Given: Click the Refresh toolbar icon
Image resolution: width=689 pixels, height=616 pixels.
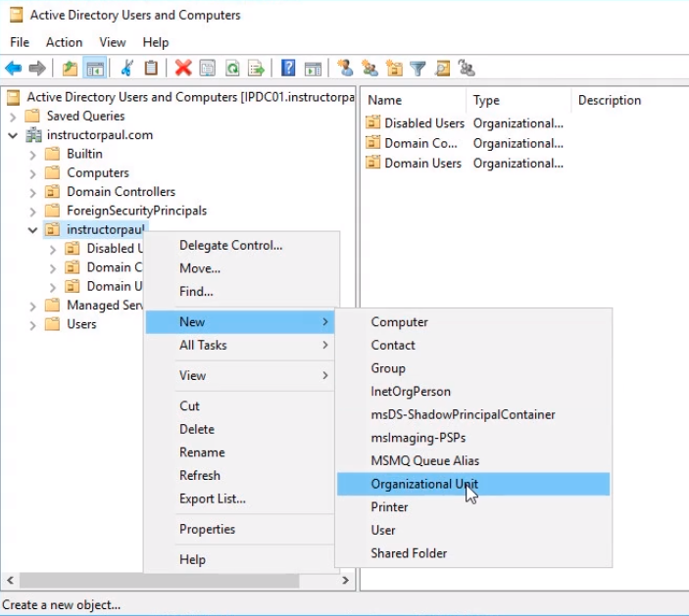Looking at the screenshot, I should [232, 68].
